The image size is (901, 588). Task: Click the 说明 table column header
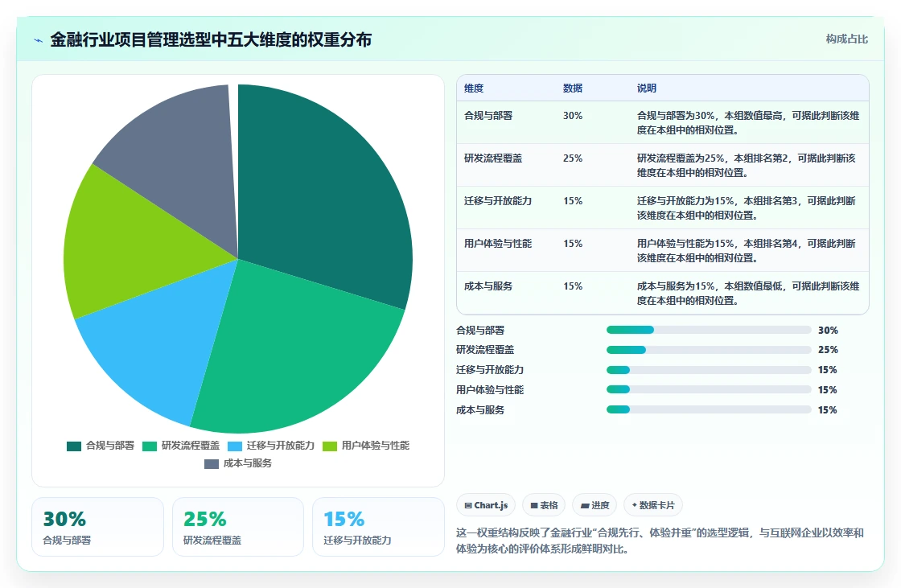point(647,88)
